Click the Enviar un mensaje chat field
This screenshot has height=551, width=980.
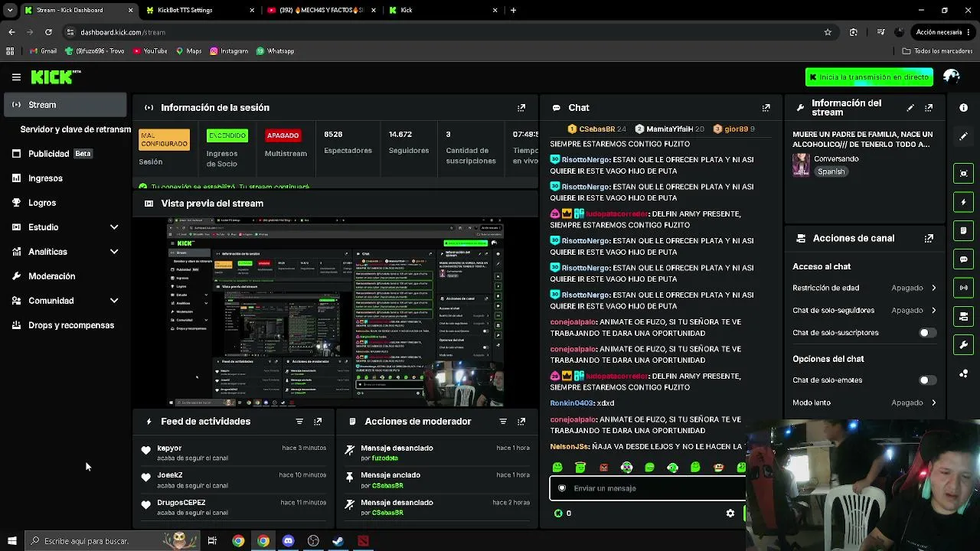point(648,488)
